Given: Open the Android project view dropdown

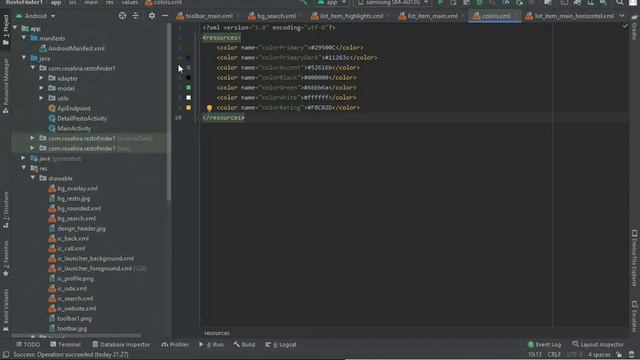Looking at the screenshot, I should [x=35, y=16].
